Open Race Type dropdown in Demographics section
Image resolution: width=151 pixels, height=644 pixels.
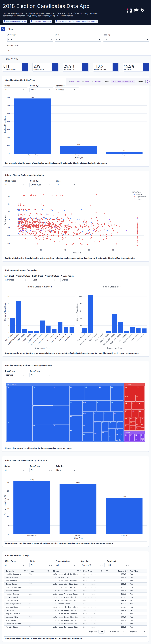tap(41, 375)
